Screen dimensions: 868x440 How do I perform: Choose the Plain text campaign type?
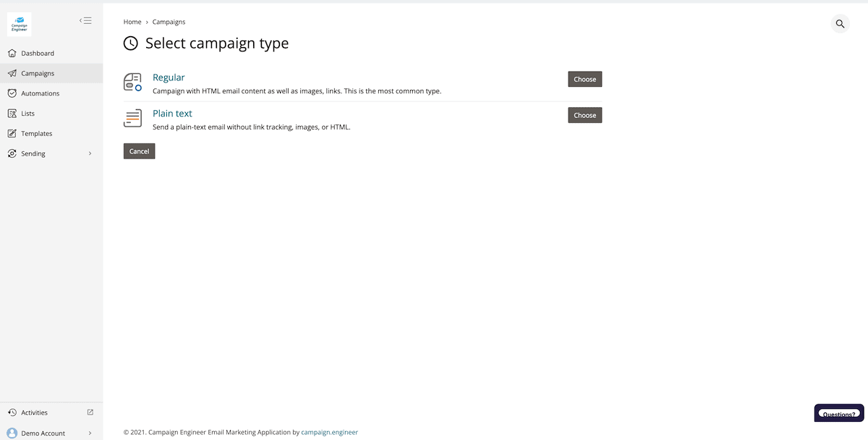pos(584,115)
